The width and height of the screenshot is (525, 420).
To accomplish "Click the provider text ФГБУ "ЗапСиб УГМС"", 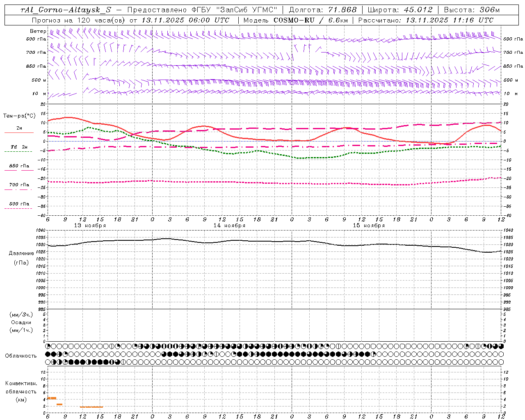I will (x=235, y=10).
